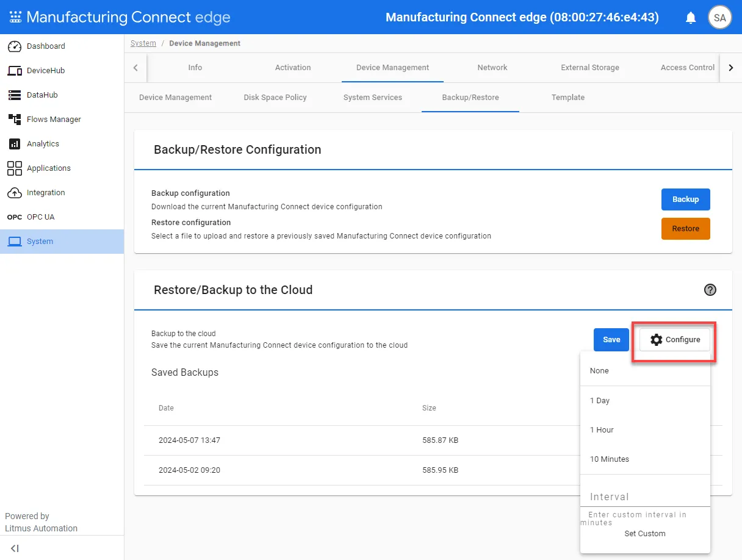
Task: Click the blue Backup button
Action: tap(686, 199)
